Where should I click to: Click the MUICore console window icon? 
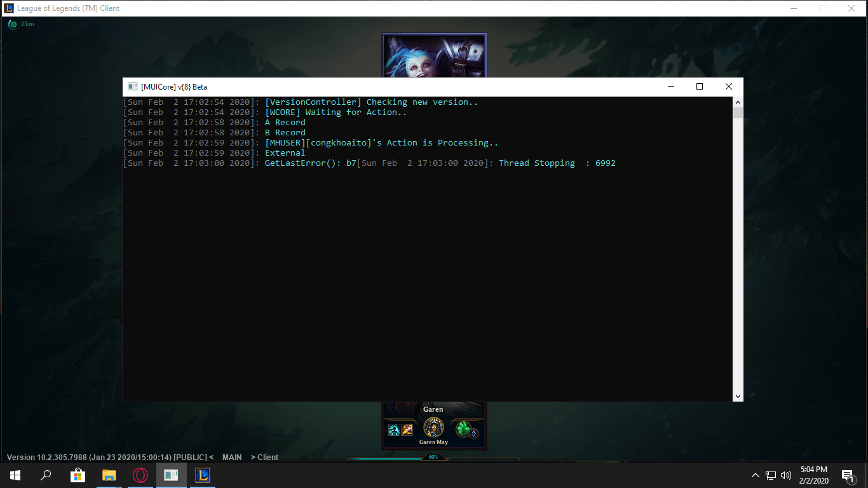coord(132,86)
